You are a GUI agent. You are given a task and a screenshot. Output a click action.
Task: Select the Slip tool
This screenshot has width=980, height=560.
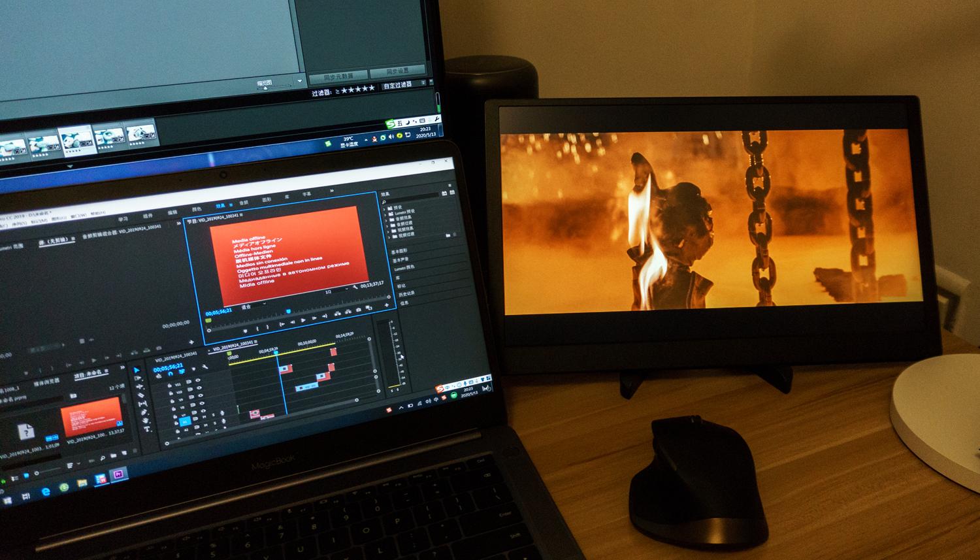tap(142, 404)
